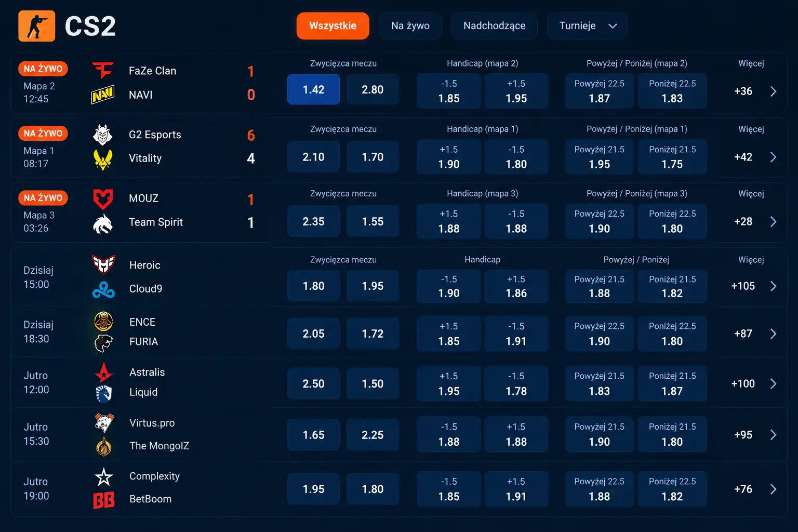The height and width of the screenshot is (532, 798).
Task: Pick Astralis to win at 2.50
Action: click(x=313, y=383)
